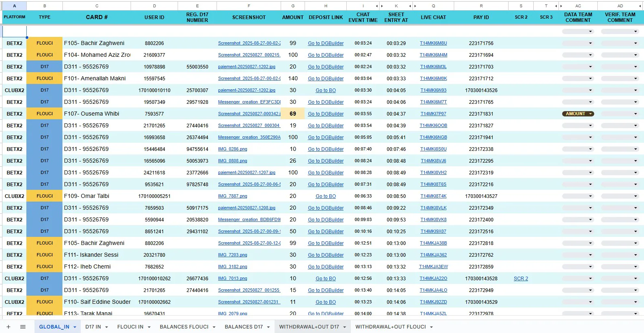Viewport: 644px width, 333px height.
Task: Switch to the FLOUCI IN sheet tab
Action: pyautogui.click(x=130, y=327)
